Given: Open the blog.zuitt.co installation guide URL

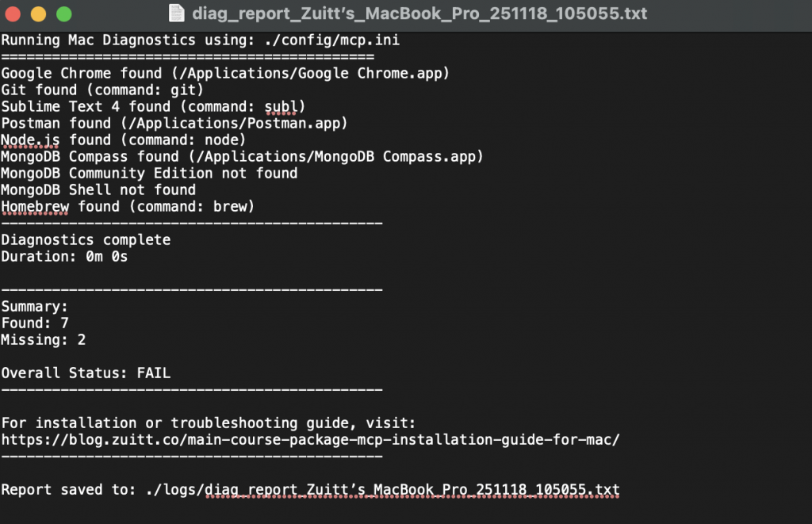Looking at the screenshot, I should coord(310,439).
